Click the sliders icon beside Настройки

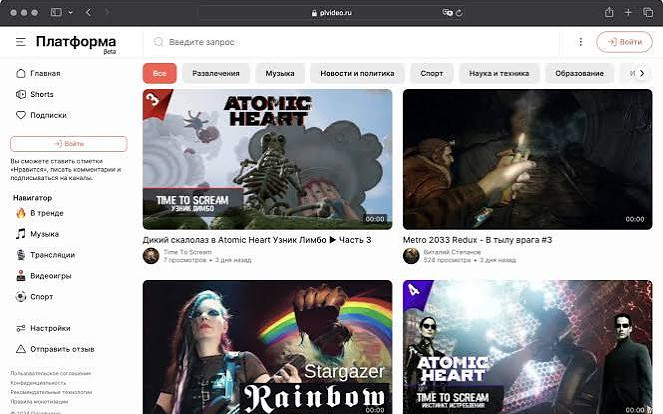[x=21, y=328]
